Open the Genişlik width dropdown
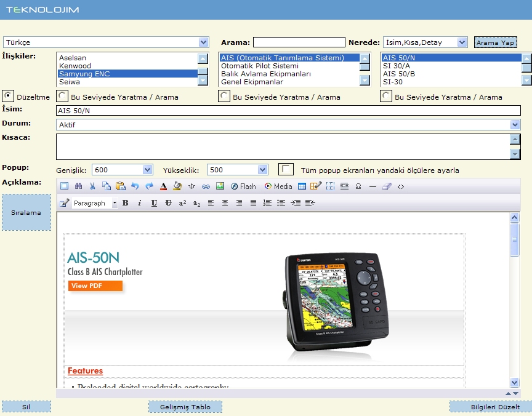The width and height of the screenshot is (532, 416). (x=123, y=169)
